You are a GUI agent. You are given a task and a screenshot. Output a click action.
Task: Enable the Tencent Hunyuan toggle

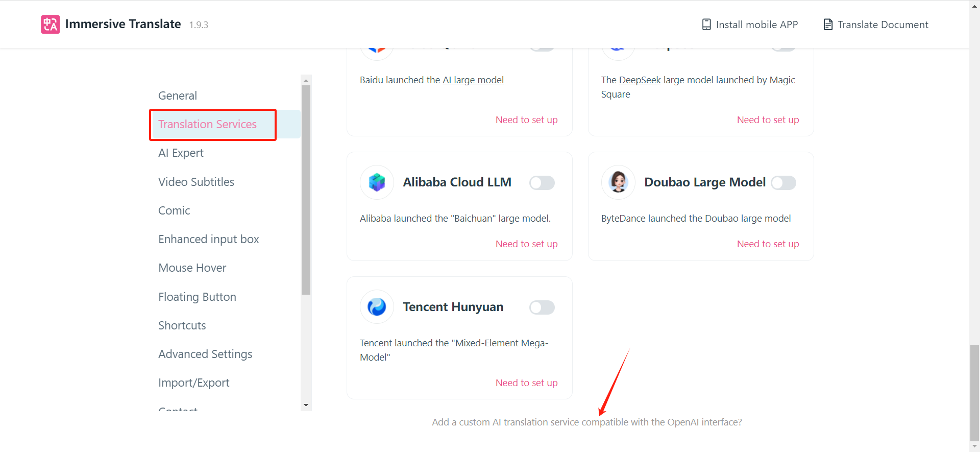pyautogui.click(x=542, y=307)
